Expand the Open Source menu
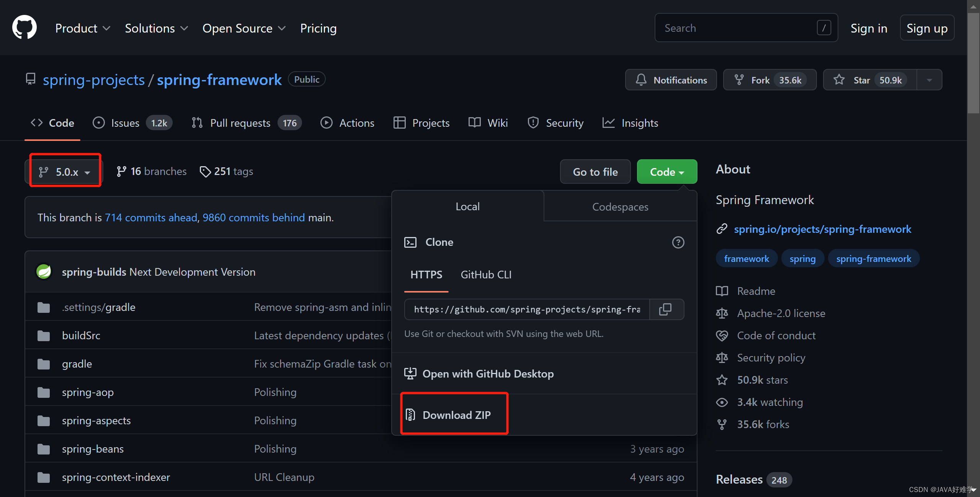 [244, 28]
